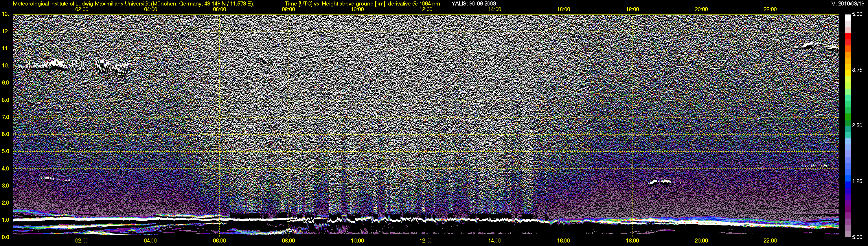Click the 1.25 color scale value

point(857,181)
